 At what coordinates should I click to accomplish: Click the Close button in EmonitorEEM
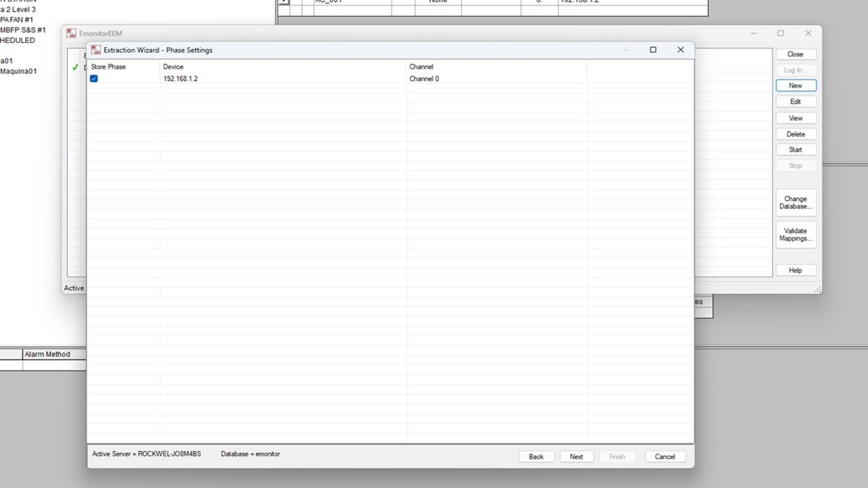[x=796, y=54]
